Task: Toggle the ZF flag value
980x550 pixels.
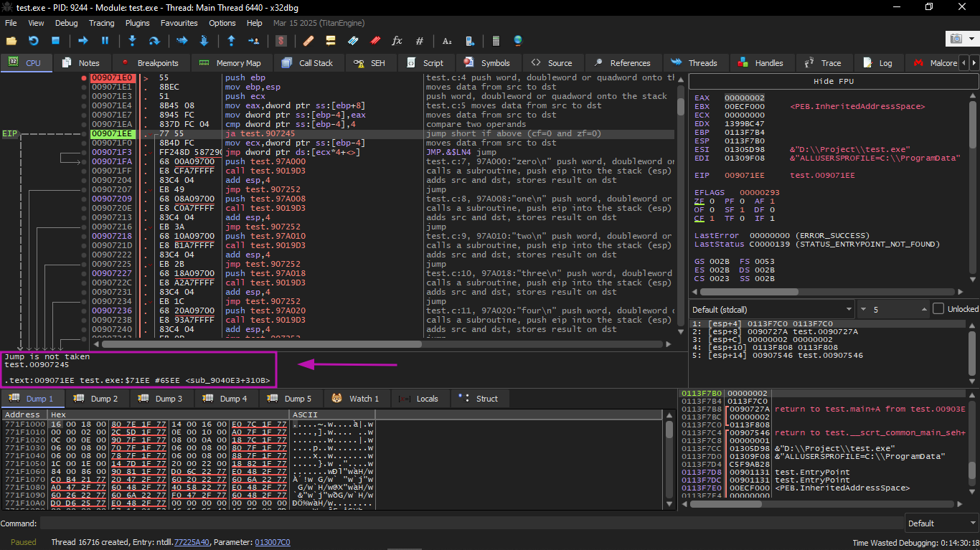Action: click(714, 201)
